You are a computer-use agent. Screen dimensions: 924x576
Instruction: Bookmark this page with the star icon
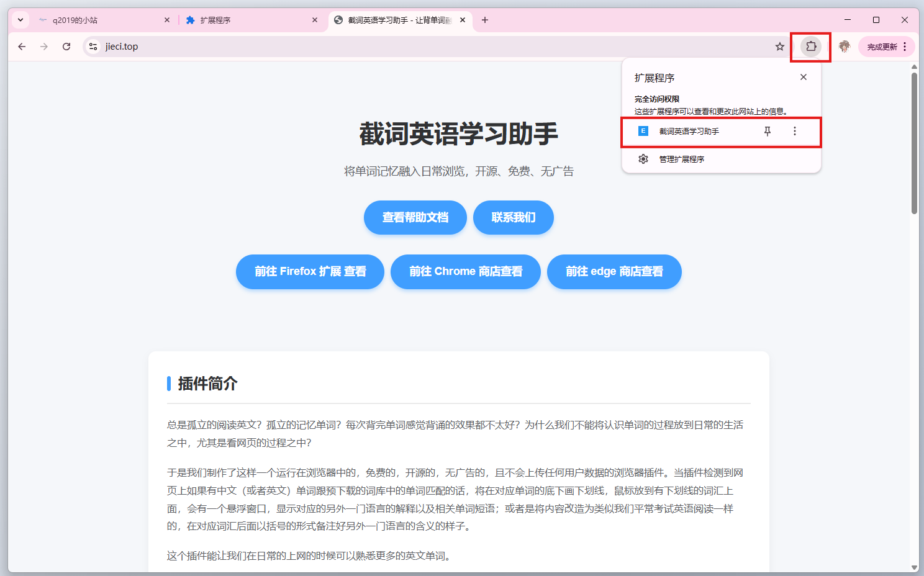click(x=779, y=47)
